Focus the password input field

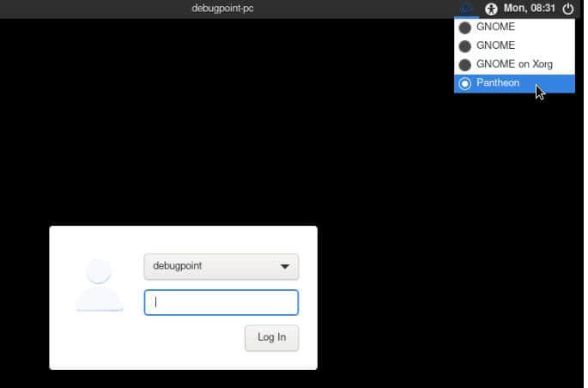[x=221, y=302]
